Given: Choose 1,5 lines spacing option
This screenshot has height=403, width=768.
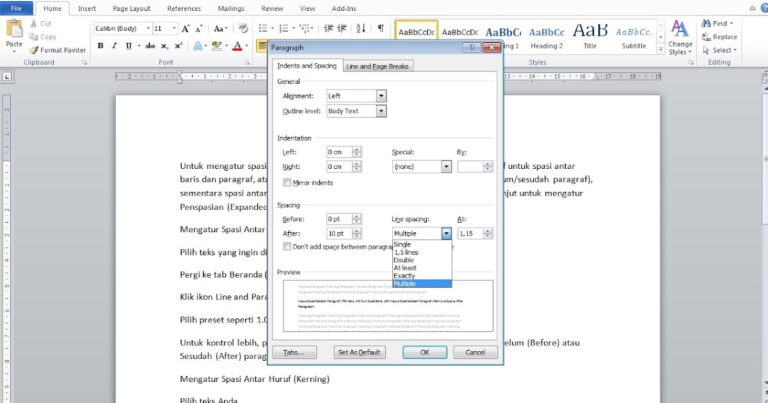Looking at the screenshot, I should 422,252.
